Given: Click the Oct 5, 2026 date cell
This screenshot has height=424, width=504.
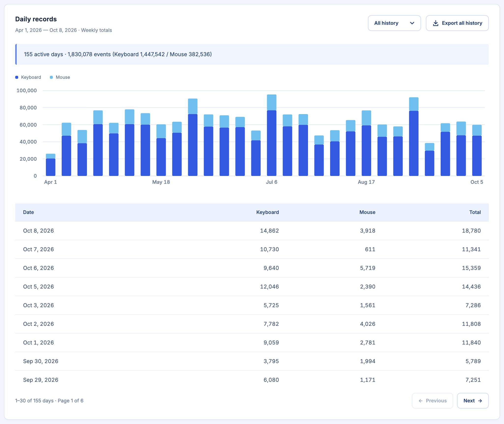Looking at the screenshot, I should 39,287.
